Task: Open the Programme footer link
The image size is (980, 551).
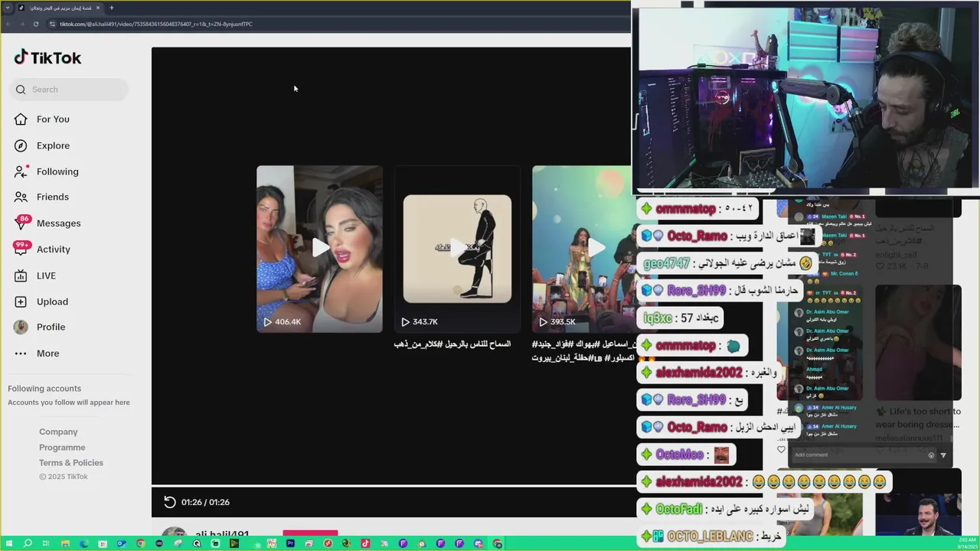Action: (62, 447)
